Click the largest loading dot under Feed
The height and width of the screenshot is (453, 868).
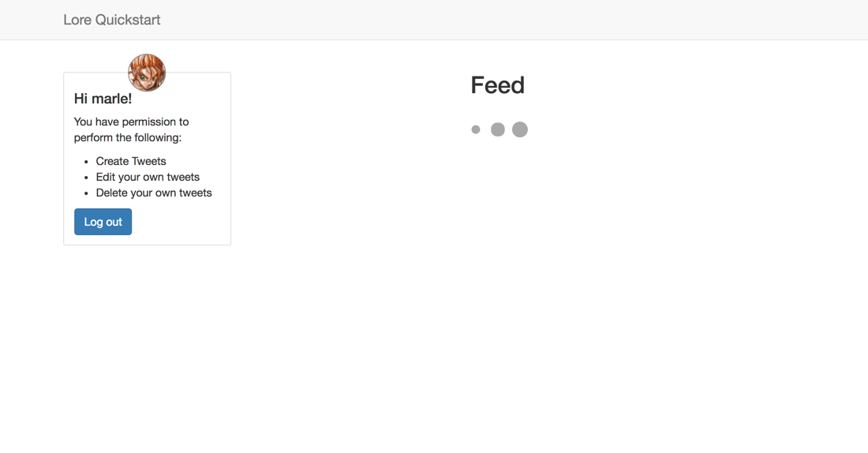pos(520,129)
